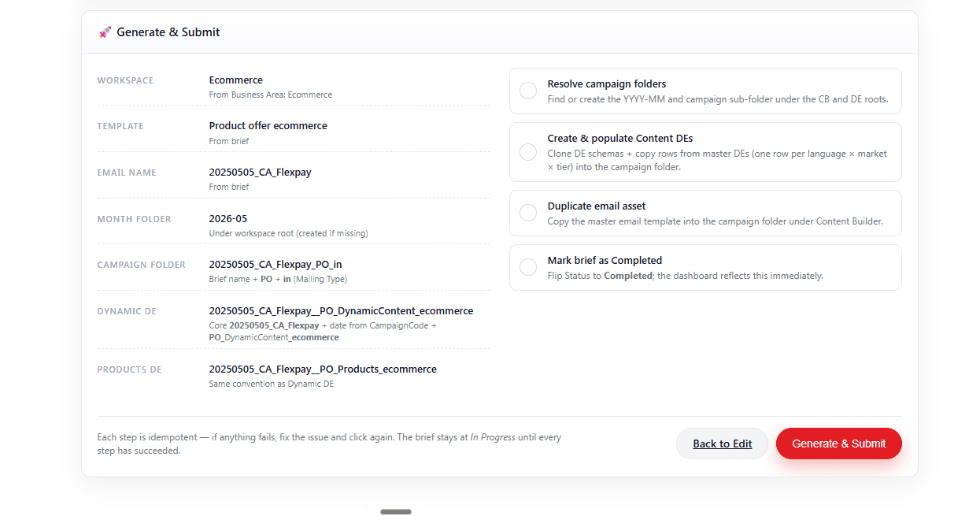Click the 'Each step is idempotent' footer note
The image size is (980, 516).
329,444
